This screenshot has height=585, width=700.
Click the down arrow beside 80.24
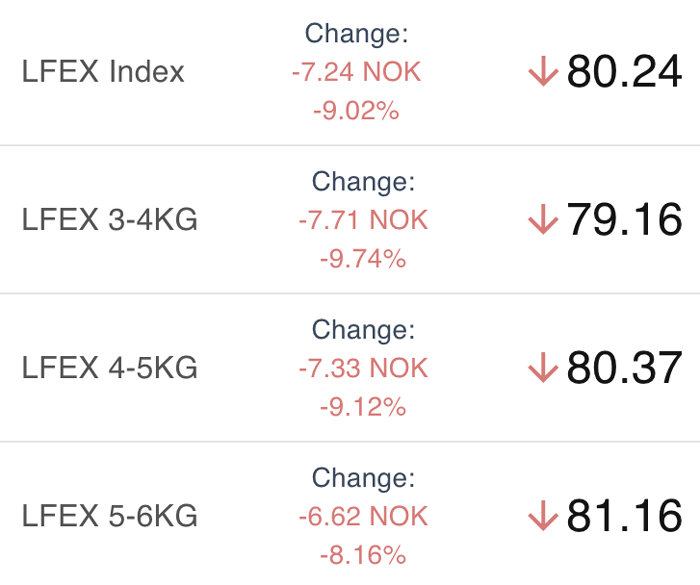pos(543,71)
